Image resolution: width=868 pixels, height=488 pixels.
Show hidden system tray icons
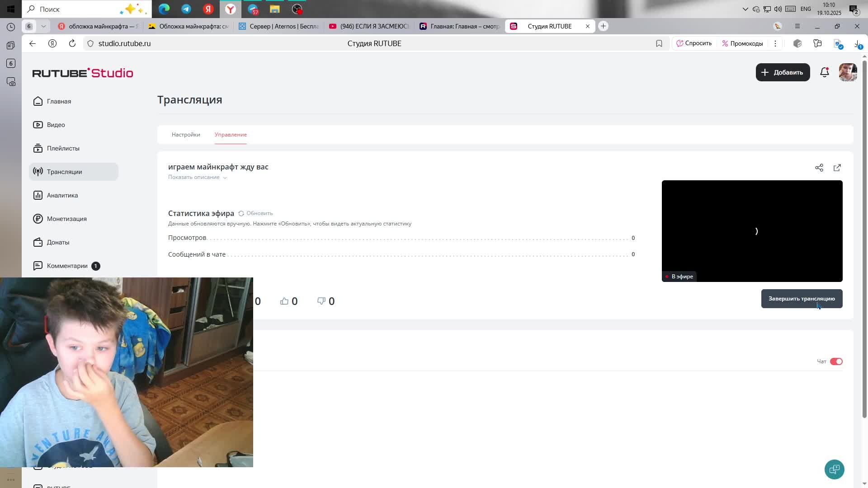(745, 9)
